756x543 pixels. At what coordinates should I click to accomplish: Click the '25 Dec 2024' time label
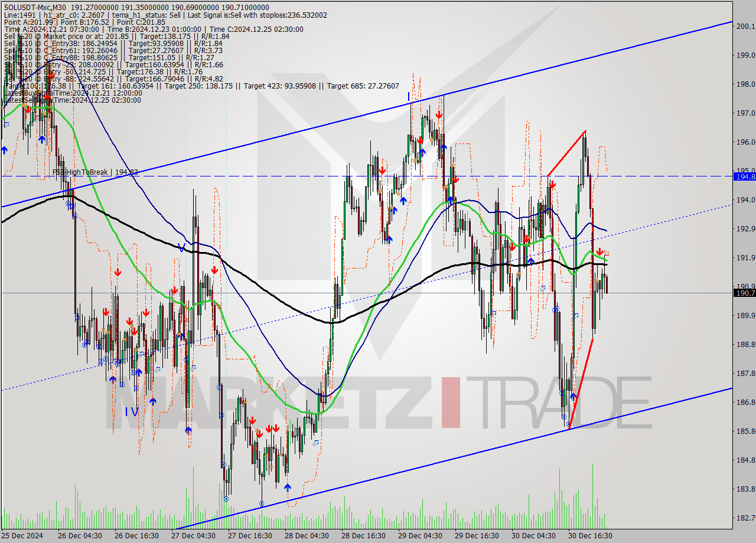tap(22, 536)
